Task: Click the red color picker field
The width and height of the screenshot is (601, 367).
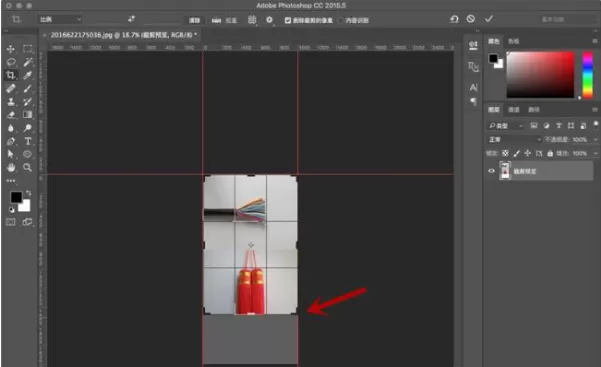Action: (540, 75)
